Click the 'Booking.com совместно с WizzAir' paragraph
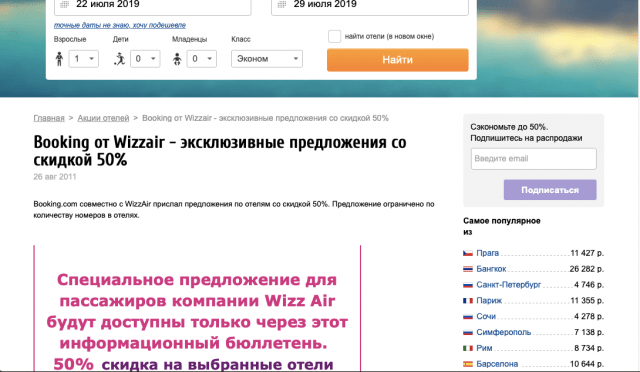Viewport: 640px width, 372px height. tap(234, 209)
